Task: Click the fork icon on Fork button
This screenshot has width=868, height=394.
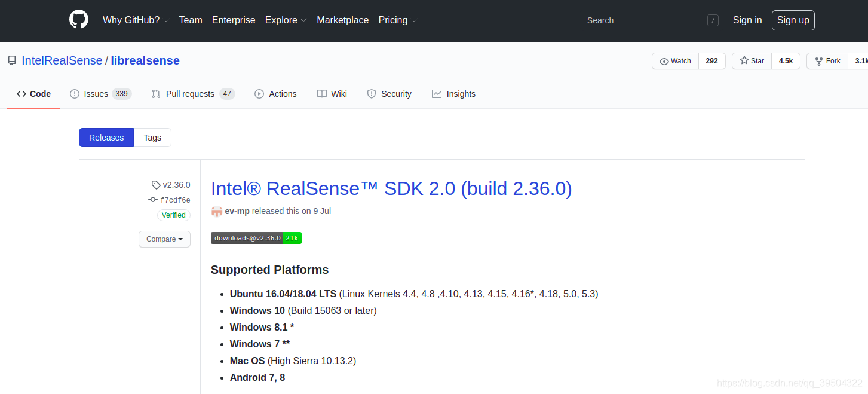Action: point(818,60)
